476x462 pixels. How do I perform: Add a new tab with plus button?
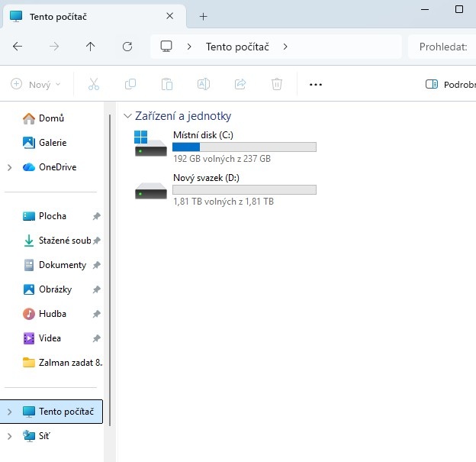(203, 16)
